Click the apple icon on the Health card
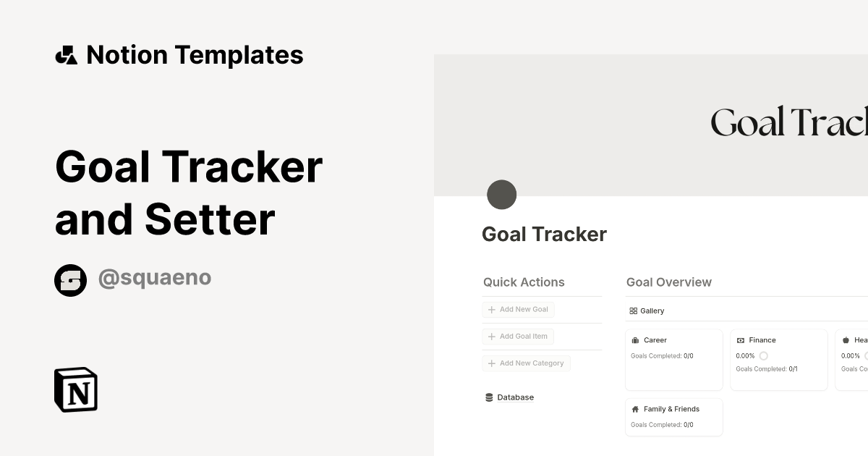Image resolution: width=868 pixels, height=456 pixels. pos(844,339)
